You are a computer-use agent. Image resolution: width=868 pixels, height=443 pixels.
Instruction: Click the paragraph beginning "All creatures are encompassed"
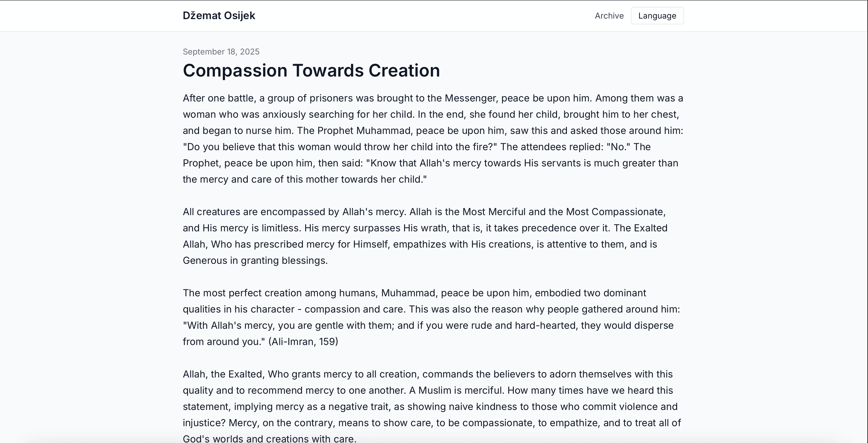[x=425, y=236]
